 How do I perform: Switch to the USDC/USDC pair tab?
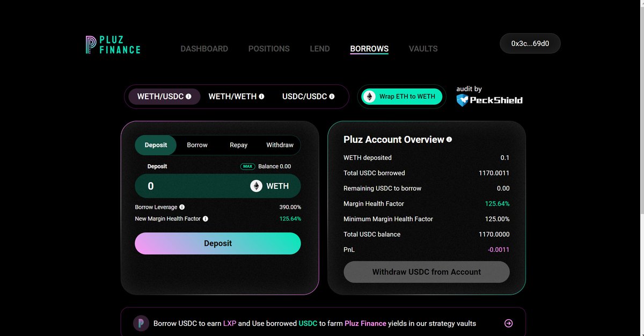308,97
